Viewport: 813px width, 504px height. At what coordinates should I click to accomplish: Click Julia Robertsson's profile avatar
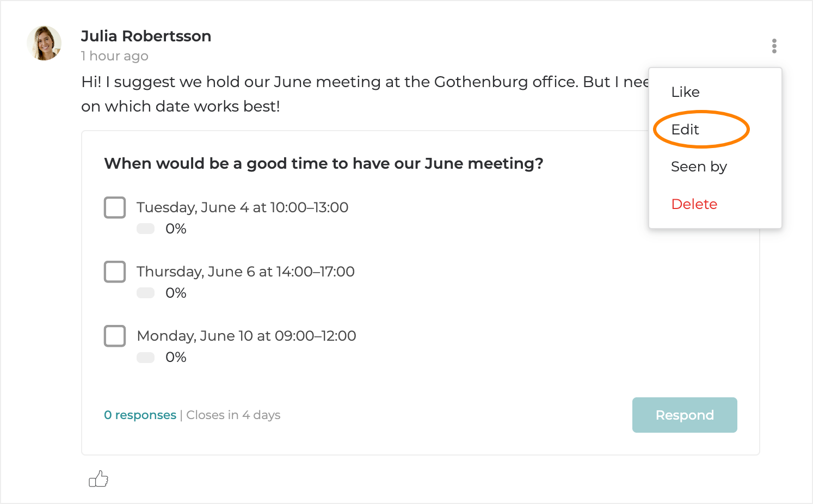[44, 43]
